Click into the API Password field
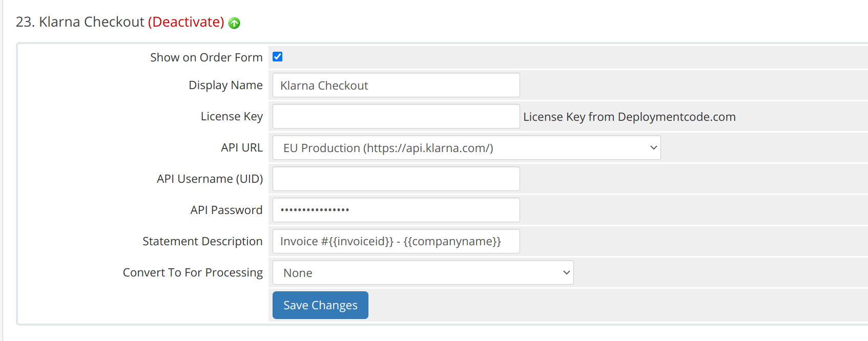The width and height of the screenshot is (868, 341). coord(396,210)
